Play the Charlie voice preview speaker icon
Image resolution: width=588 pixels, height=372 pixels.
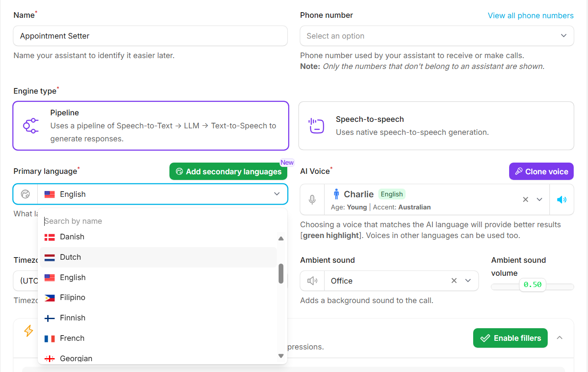(x=562, y=199)
